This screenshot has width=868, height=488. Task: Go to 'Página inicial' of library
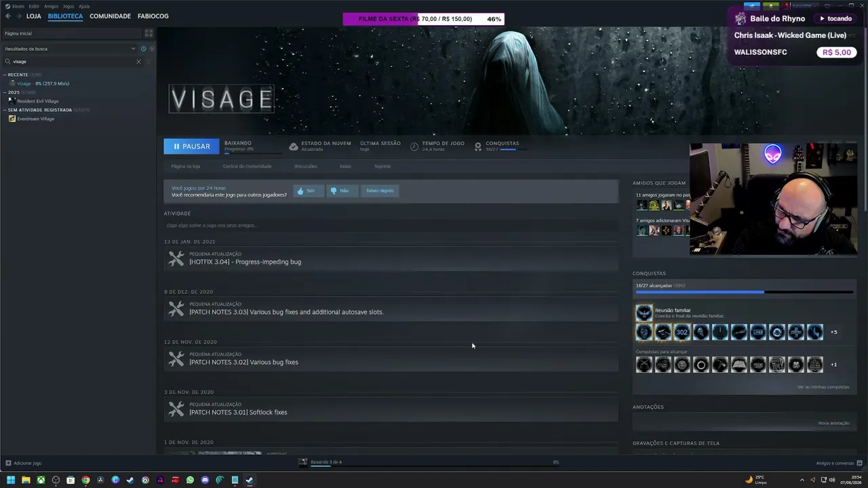point(71,33)
